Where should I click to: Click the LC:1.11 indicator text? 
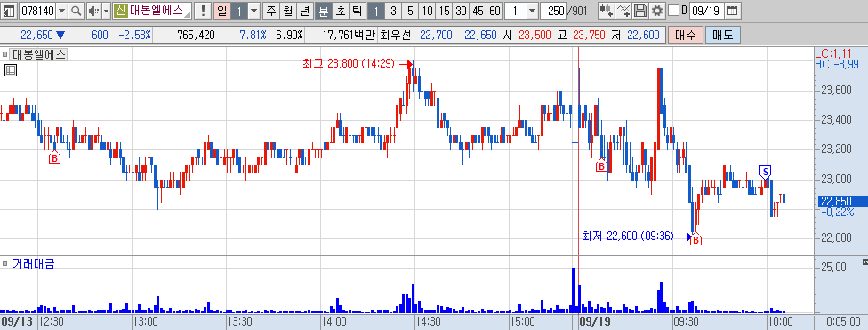click(833, 53)
